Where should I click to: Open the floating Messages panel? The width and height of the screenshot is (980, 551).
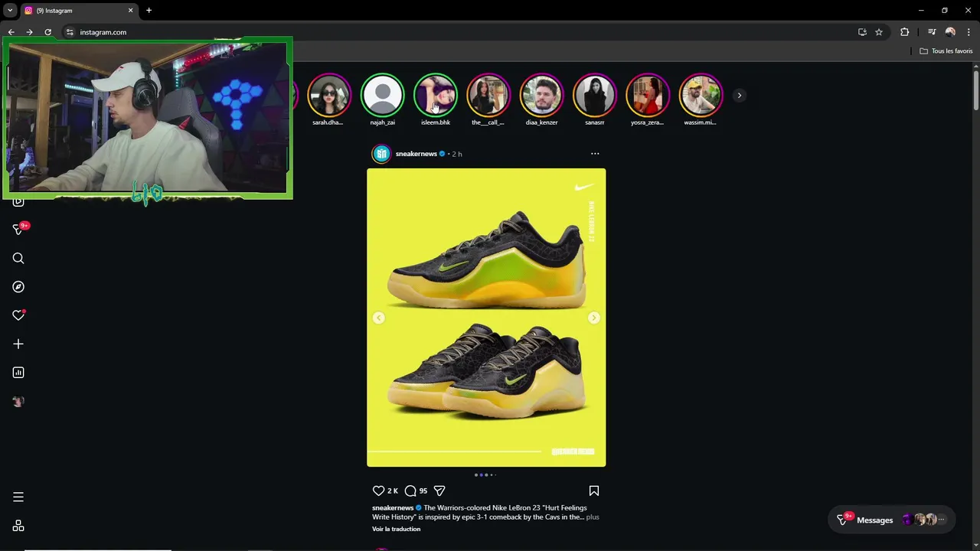coord(891,520)
